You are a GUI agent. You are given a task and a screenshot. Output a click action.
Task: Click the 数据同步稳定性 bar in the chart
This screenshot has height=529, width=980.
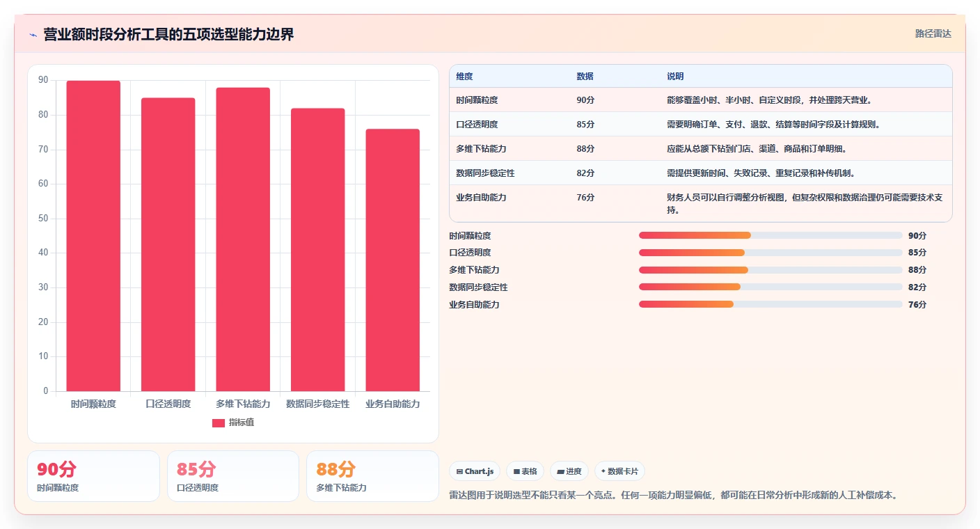tap(317, 250)
